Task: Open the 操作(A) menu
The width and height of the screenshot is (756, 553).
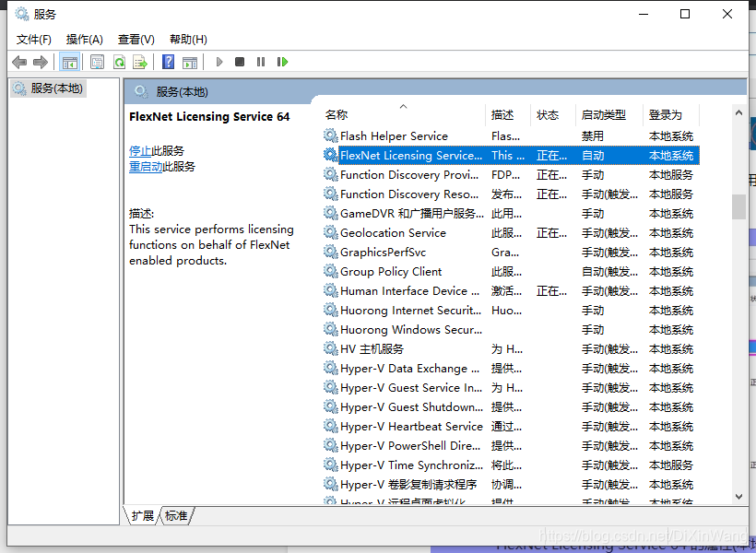Action: point(85,40)
